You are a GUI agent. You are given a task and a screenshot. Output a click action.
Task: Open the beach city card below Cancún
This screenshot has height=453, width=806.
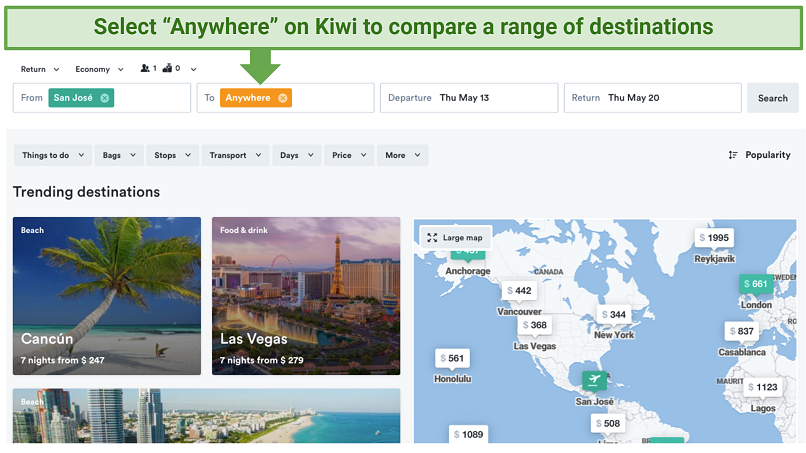[207, 415]
